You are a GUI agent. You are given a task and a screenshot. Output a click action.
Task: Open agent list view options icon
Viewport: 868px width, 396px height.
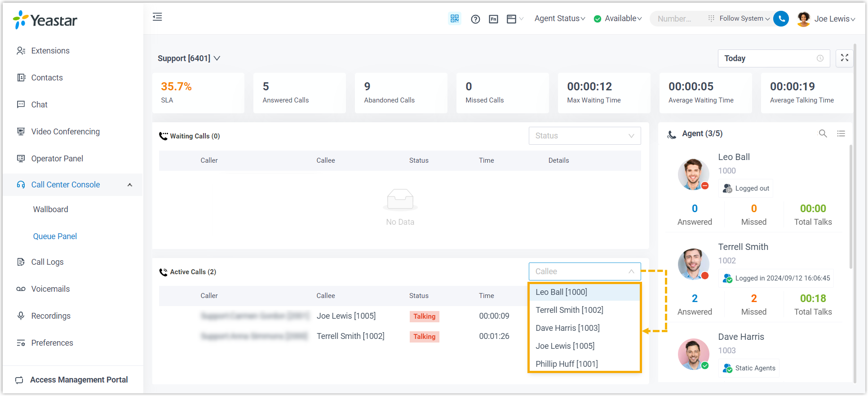pos(841,133)
